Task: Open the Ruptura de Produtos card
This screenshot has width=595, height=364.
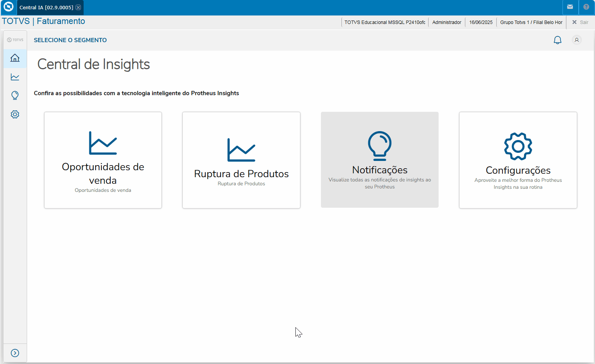Action: pyautogui.click(x=241, y=160)
